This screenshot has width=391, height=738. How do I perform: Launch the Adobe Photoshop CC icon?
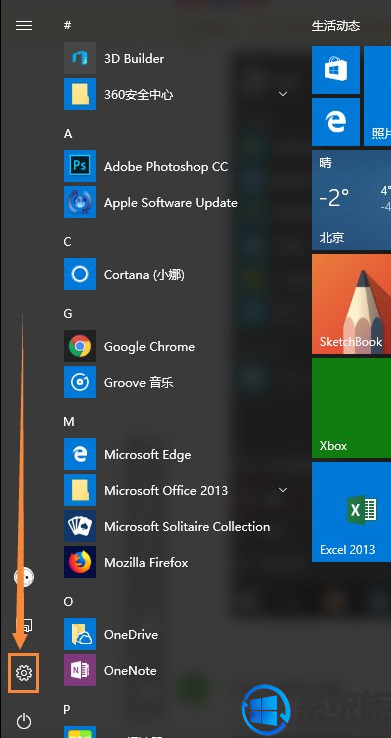80,166
